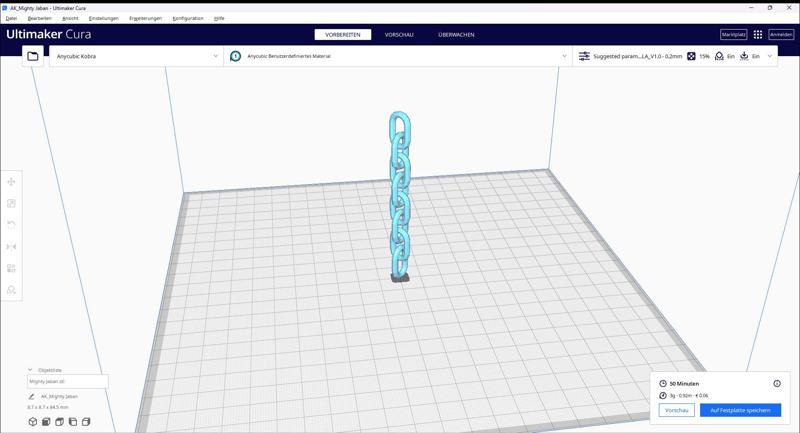Image resolution: width=800 pixels, height=433 pixels.
Task: Click the support structure icon
Action: point(719,56)
